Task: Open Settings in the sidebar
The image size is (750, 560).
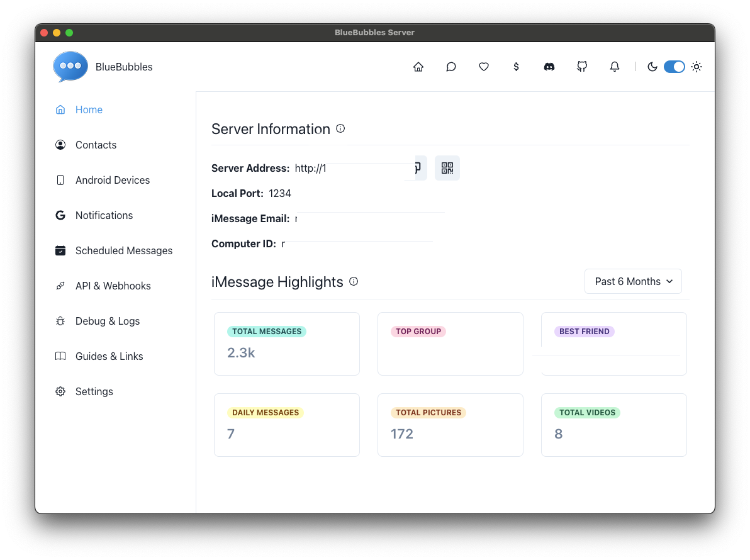Action: pyautogui.click(x=94, y=391)
